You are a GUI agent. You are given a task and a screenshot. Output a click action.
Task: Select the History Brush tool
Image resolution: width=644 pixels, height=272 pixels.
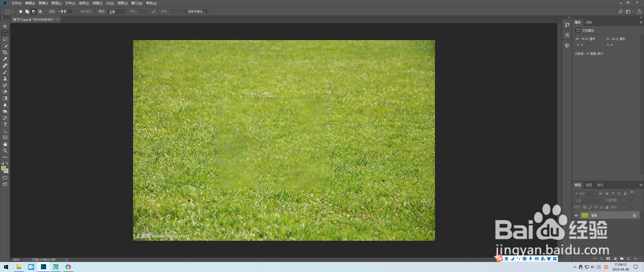point(5,85)
